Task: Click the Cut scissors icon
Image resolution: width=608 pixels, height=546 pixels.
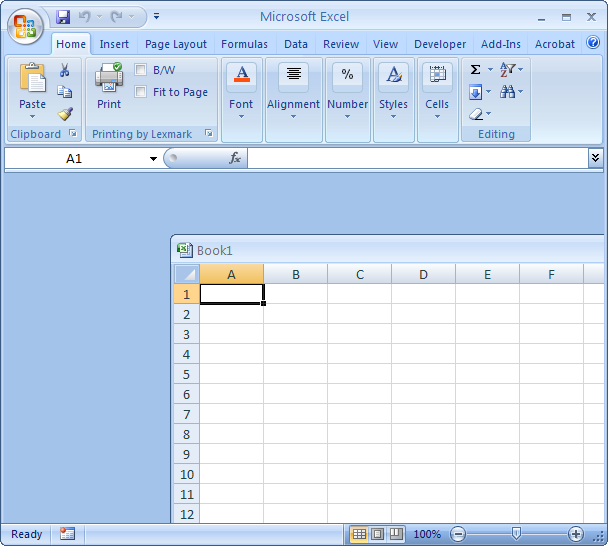Action: [x=65, y=70]
